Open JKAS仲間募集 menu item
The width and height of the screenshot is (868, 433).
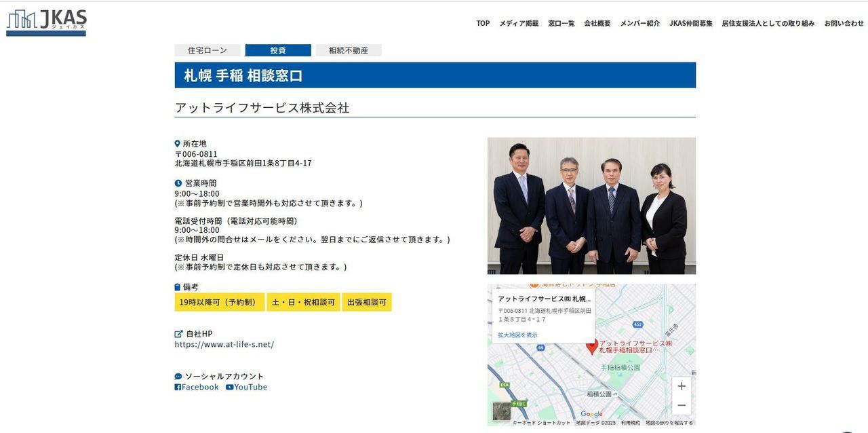point(690,23)
